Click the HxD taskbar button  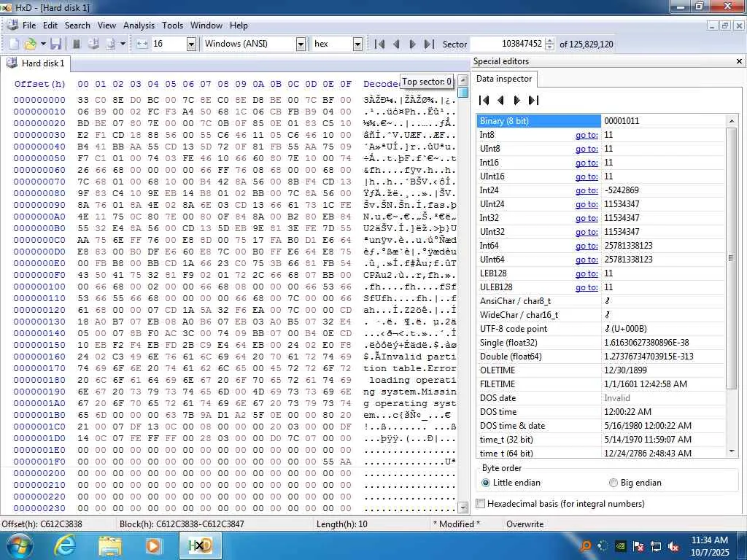click(x=200, y=545)
